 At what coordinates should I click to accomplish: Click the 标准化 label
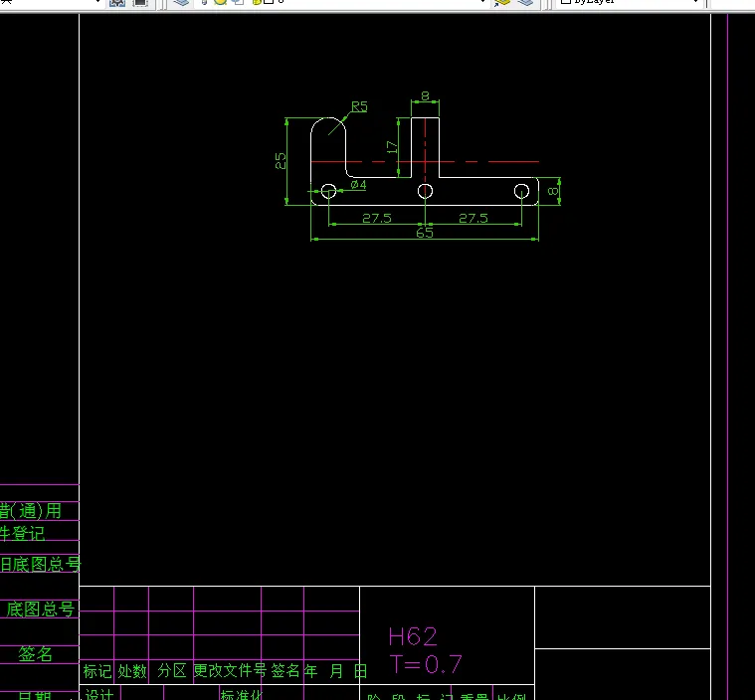point(242,695)
